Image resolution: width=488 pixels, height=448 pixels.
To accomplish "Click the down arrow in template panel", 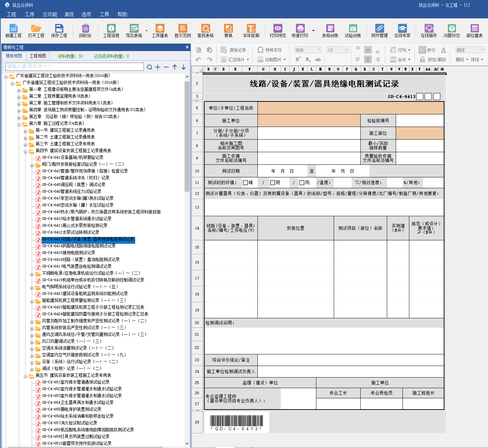I will coord(183,67).
